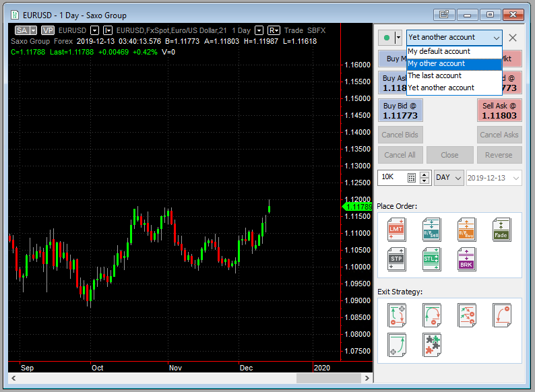
Task: Choose the Fade order icon
Action: 501,230
